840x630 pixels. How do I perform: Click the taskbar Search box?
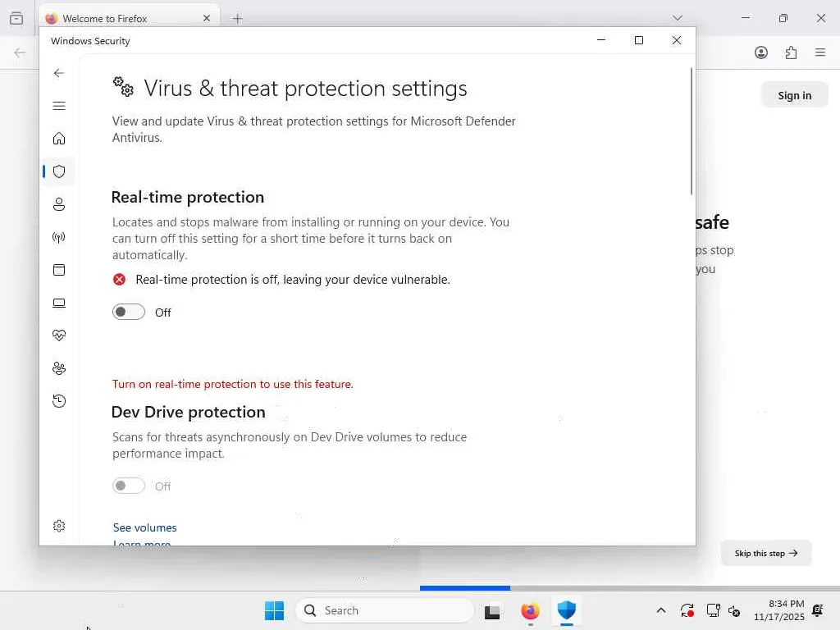(x=385, y=610)
